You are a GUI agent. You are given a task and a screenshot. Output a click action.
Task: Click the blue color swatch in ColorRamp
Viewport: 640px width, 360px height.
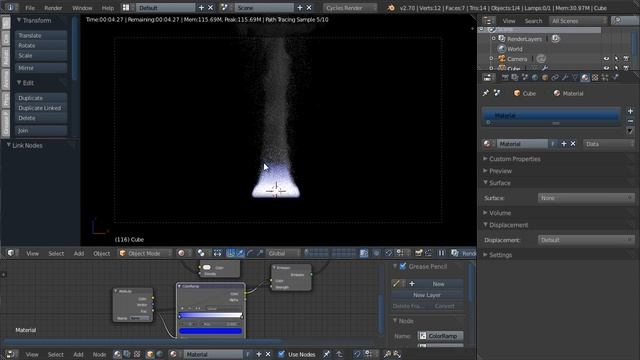tap(211, 331)
